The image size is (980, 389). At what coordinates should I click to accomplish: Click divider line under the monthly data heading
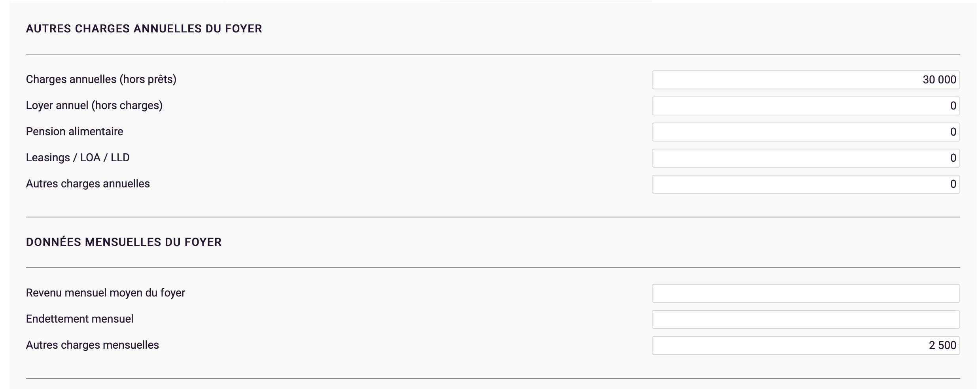click(x=493, y=268)
